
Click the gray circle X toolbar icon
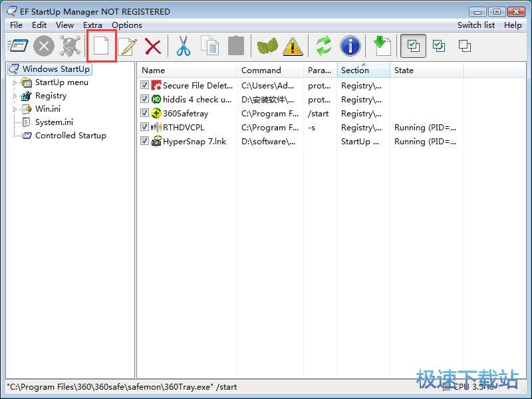(44, 46)
